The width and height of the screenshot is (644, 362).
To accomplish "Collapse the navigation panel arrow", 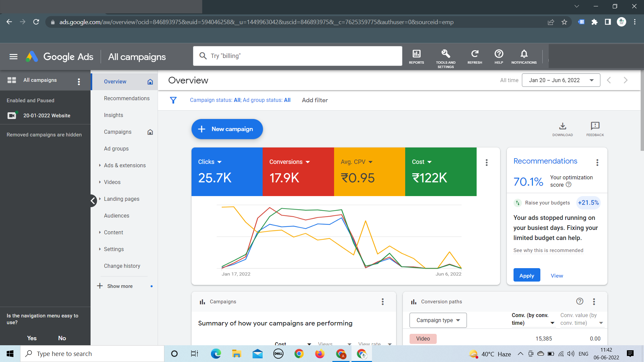I will 93,201.
